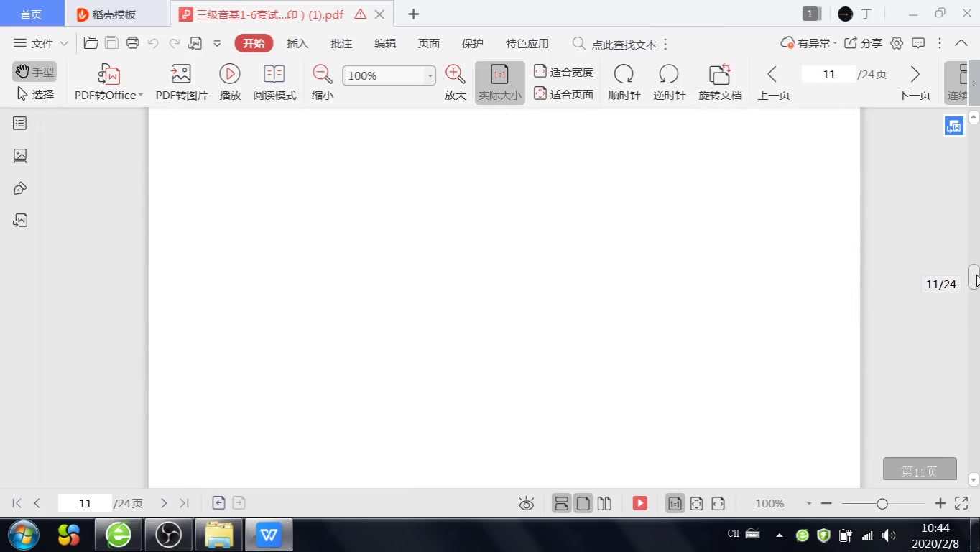Select the 批注 ribbon tab
This screenshot has height=552, width=980.
(x=341, y=43)
